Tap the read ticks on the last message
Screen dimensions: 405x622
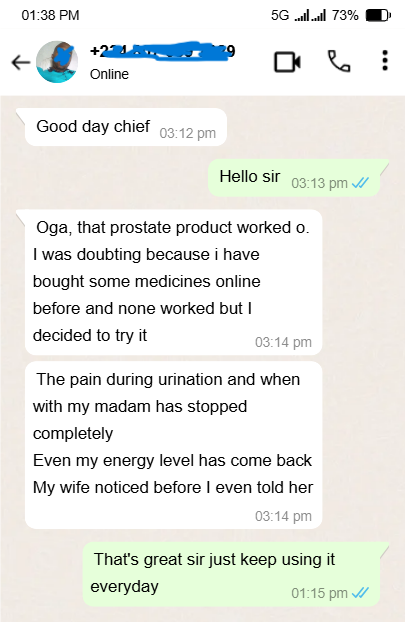[x=360, y=593]
